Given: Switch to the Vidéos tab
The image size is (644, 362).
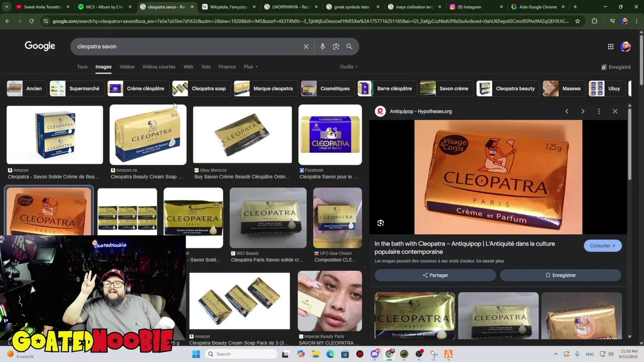Looking at the screenshot, I should tap(127, 67).
